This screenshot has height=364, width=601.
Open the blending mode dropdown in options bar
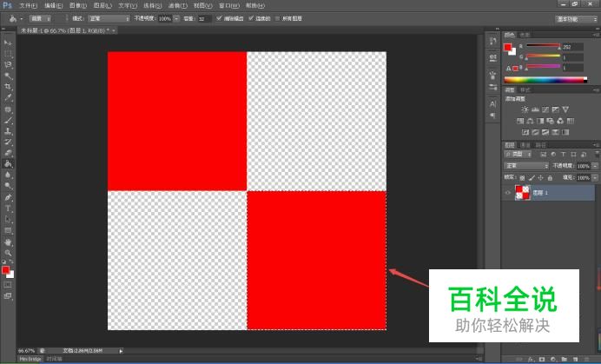coord(109,18)
